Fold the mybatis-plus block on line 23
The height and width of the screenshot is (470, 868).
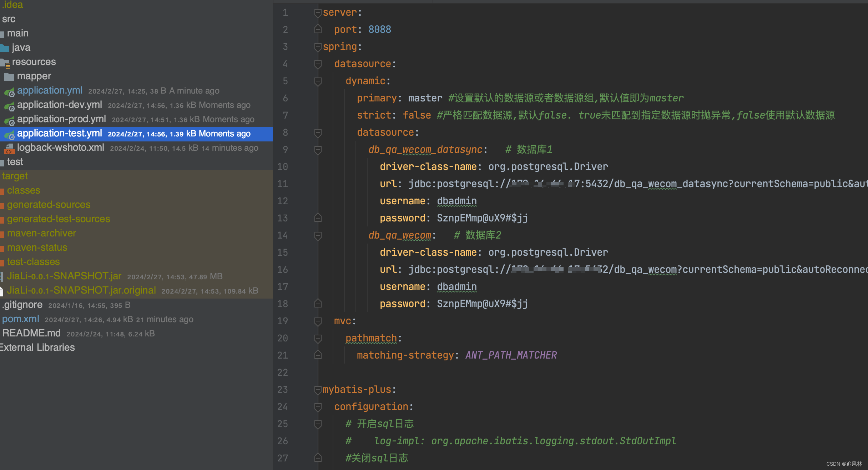(318, 390)
